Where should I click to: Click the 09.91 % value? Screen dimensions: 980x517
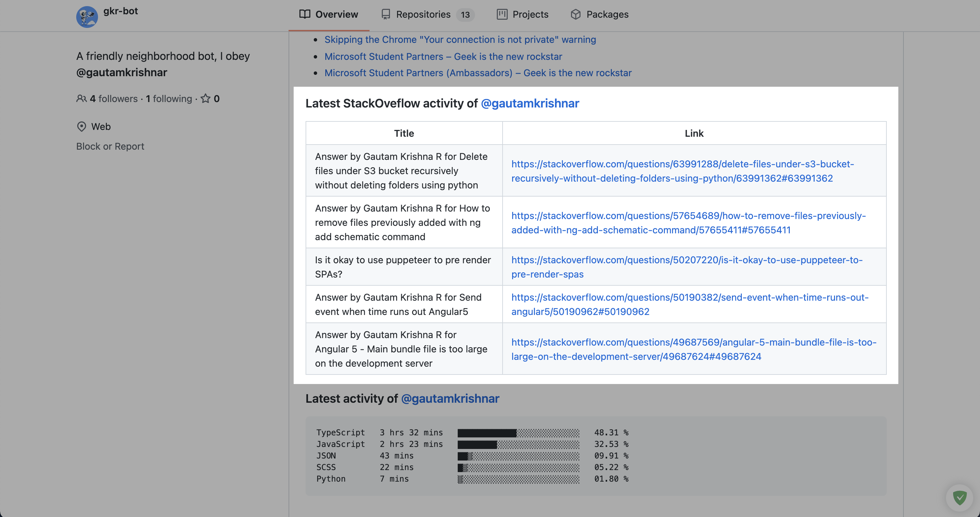[611, 456]
